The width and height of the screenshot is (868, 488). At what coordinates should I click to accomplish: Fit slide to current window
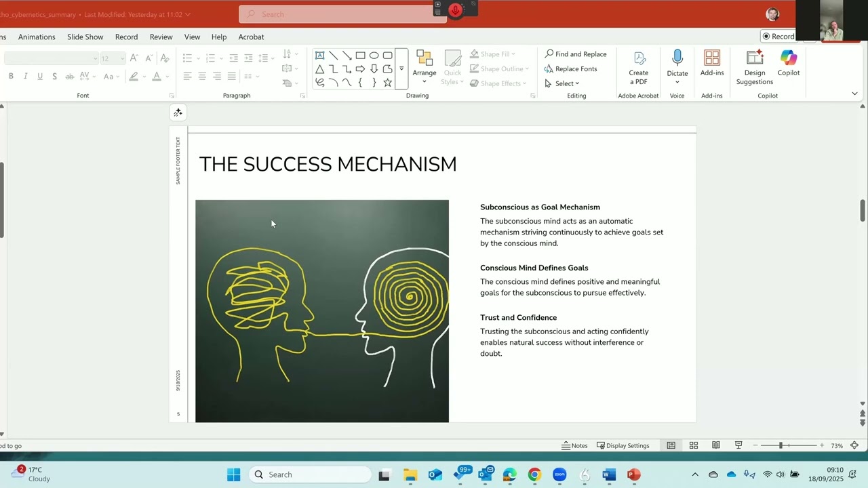pyautogui.click(x=854, y=445)
